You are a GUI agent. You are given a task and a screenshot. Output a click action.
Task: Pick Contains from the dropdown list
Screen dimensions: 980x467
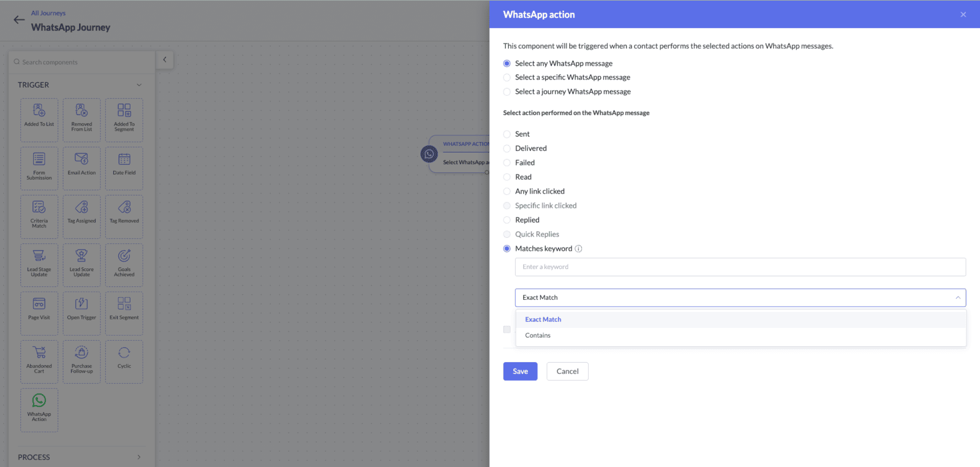coord(741,335)
